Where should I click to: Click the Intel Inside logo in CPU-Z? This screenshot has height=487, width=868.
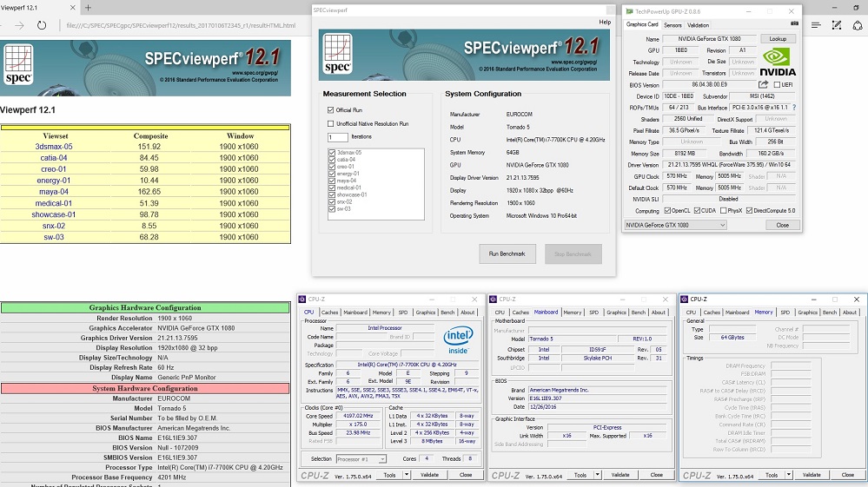[x=458, y=338]
